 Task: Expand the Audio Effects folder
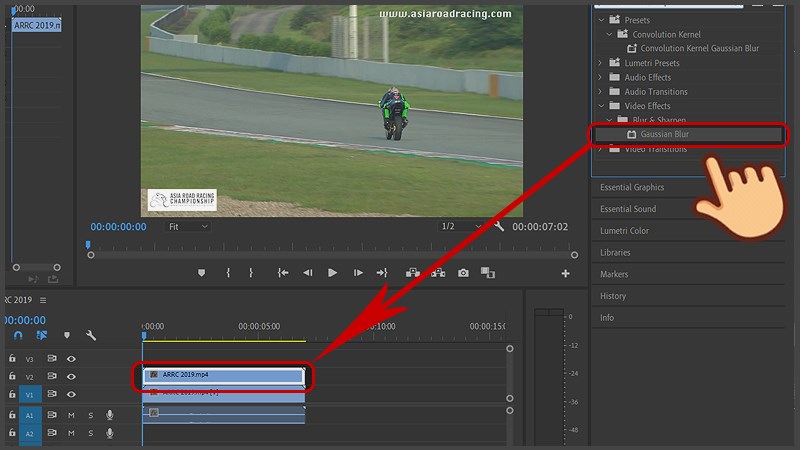[x=601, y=77]
